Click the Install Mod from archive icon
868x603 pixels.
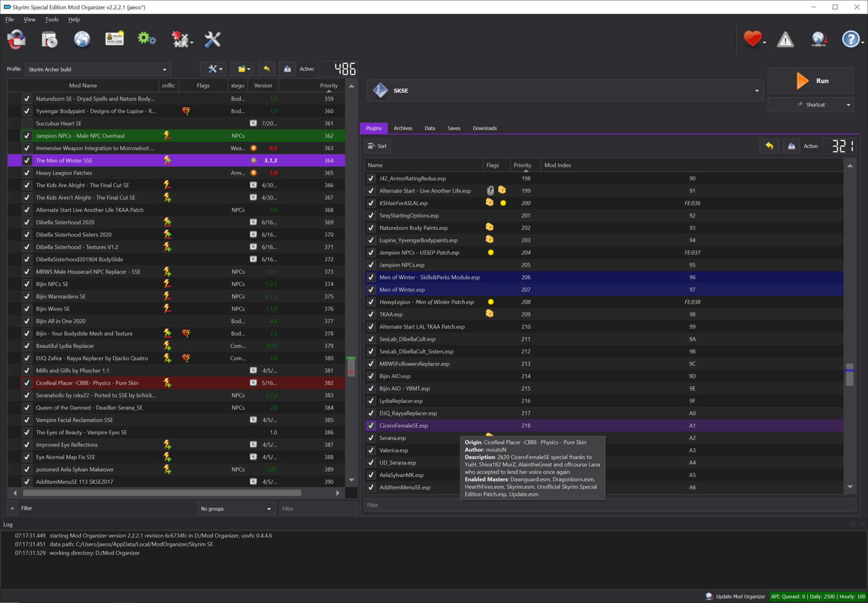pyautogui.click(x=49, y=39)
